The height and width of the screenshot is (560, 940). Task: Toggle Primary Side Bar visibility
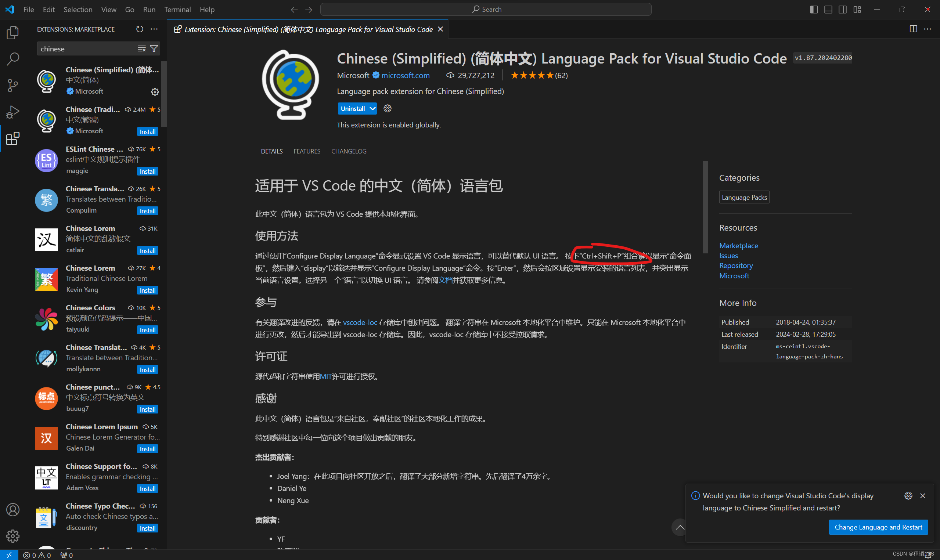coord(814,10)
